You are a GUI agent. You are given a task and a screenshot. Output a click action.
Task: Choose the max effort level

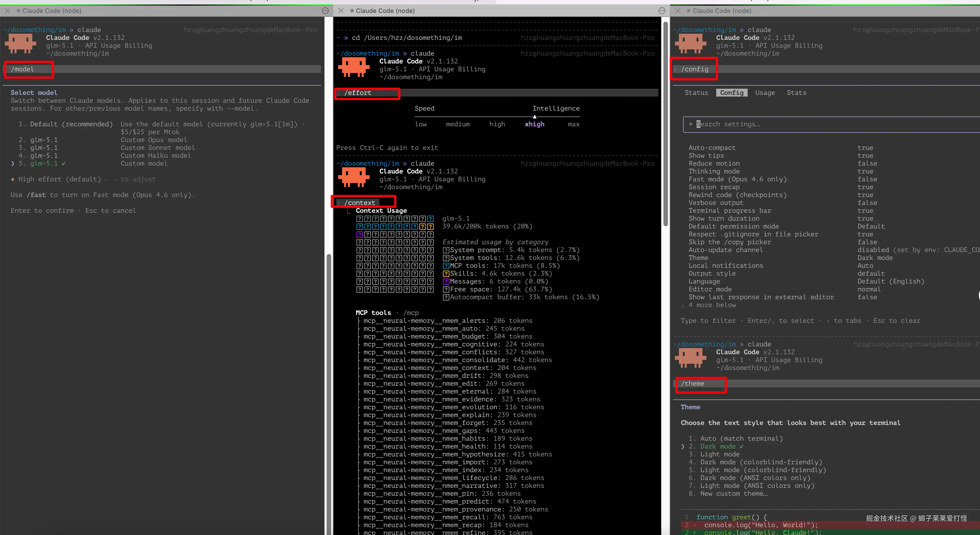[574, 124]
